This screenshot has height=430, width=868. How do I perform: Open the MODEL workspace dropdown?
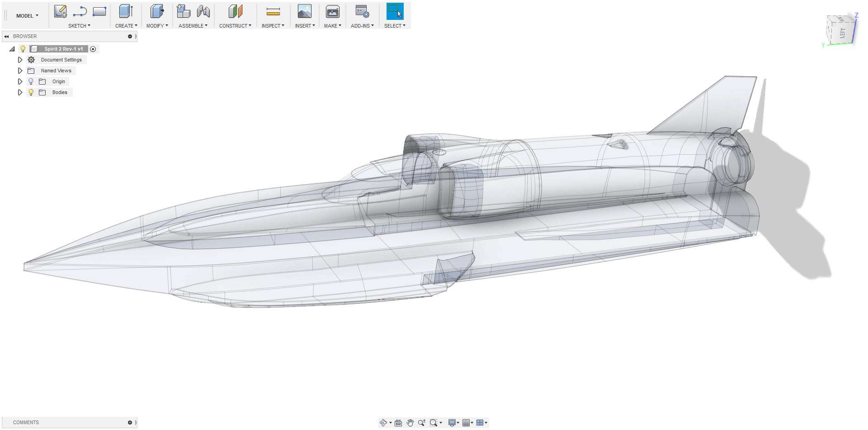(x=27, y=16)
